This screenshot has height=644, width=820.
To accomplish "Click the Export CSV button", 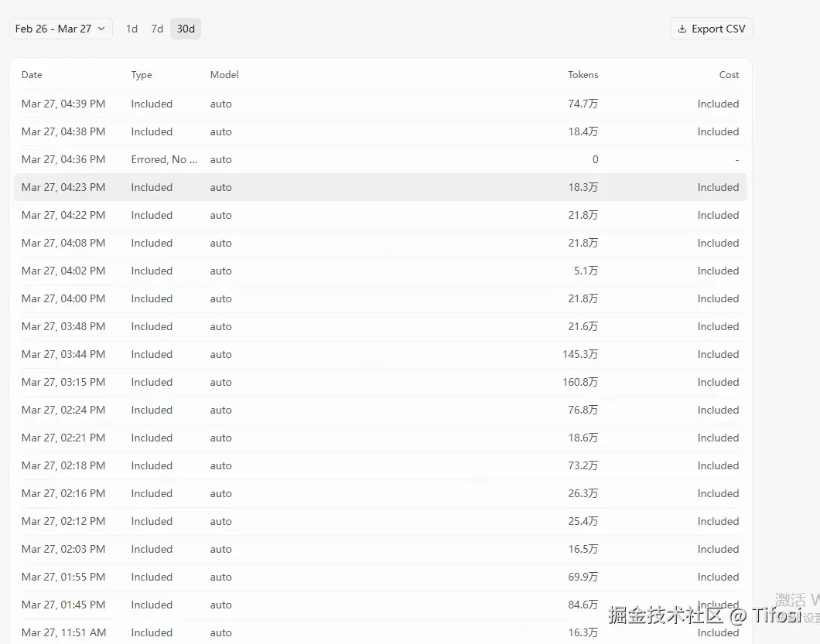I will point(711,29).
